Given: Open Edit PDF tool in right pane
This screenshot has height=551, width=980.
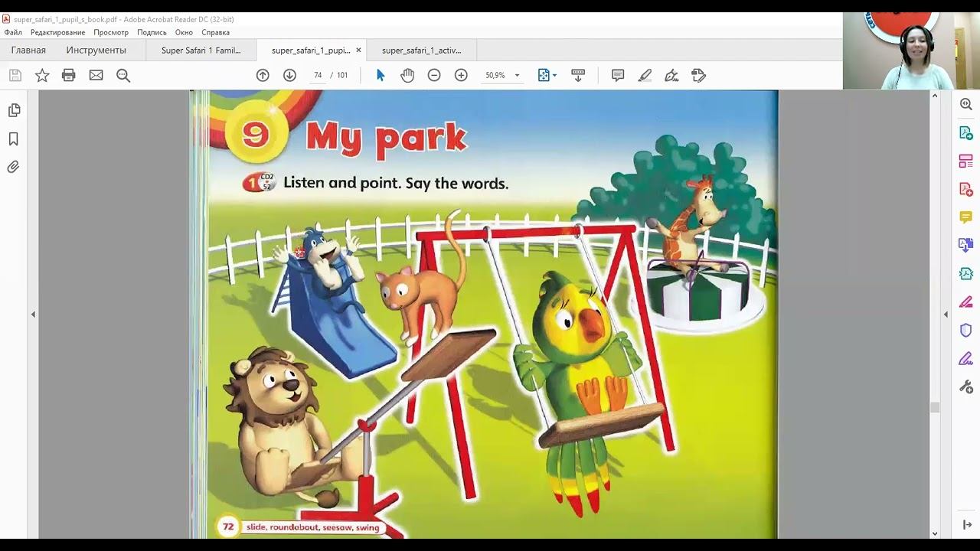Looking at the screenshot, I should pyautogui.click(x=966, y=161).
